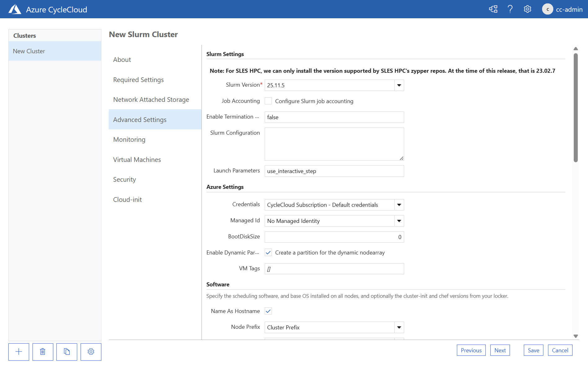Click the Enable Termination input field

click(334, 117)
